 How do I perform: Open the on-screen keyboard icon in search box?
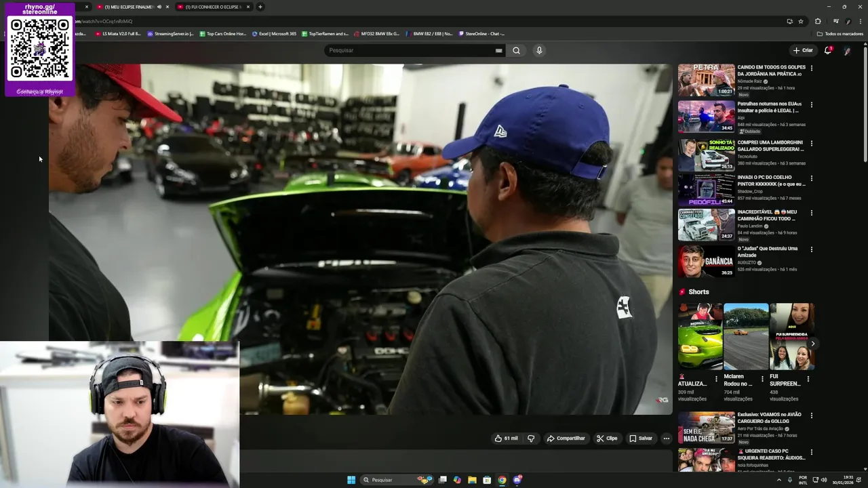(498, 50)
